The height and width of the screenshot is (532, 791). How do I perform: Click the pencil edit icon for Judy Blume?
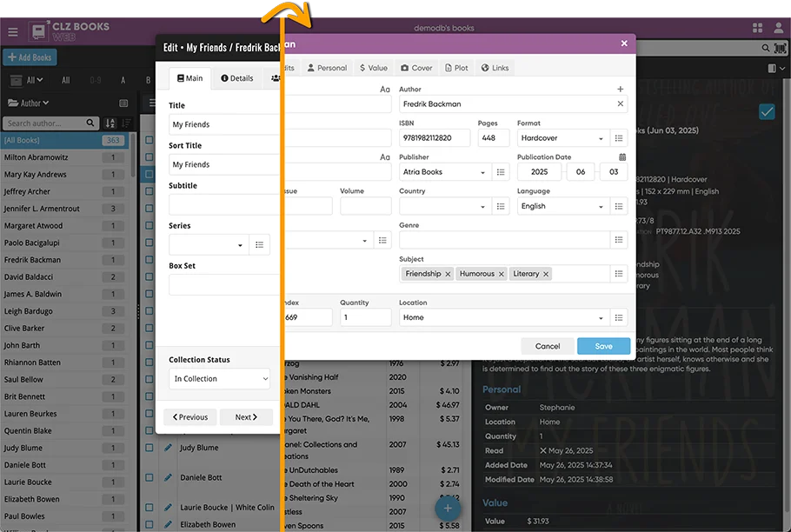[168, 448]
